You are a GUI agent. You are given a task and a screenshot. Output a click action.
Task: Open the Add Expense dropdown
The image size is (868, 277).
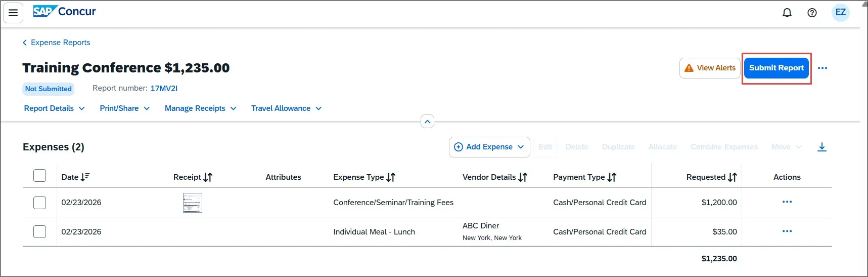click(489, 147)
